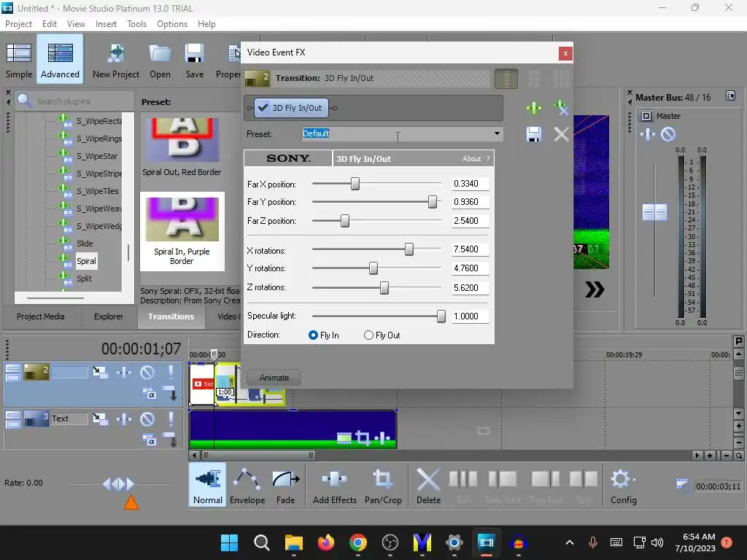Image resolution: width=747 pixels, height=560 pixels.
Task: Mute the Master bus output
Action: (668, 134)
